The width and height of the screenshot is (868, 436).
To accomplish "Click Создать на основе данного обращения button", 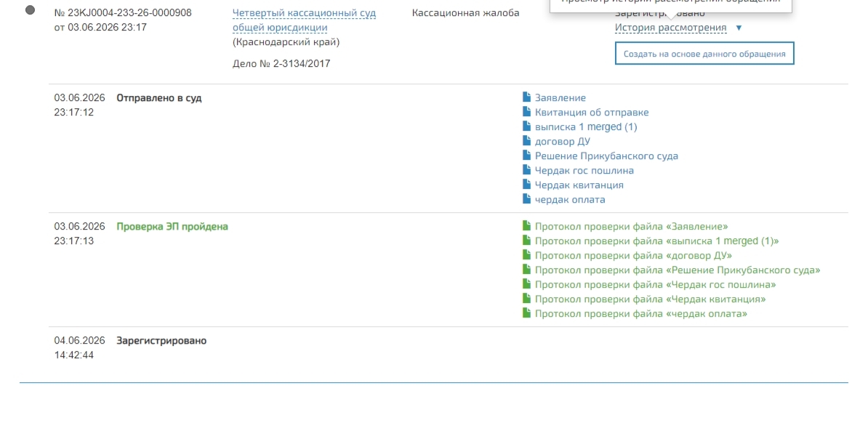I will pyautogui.click(x=704, y=54).
